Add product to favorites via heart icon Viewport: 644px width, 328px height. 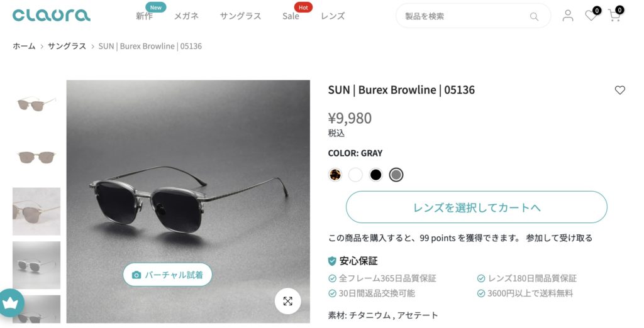619,90
